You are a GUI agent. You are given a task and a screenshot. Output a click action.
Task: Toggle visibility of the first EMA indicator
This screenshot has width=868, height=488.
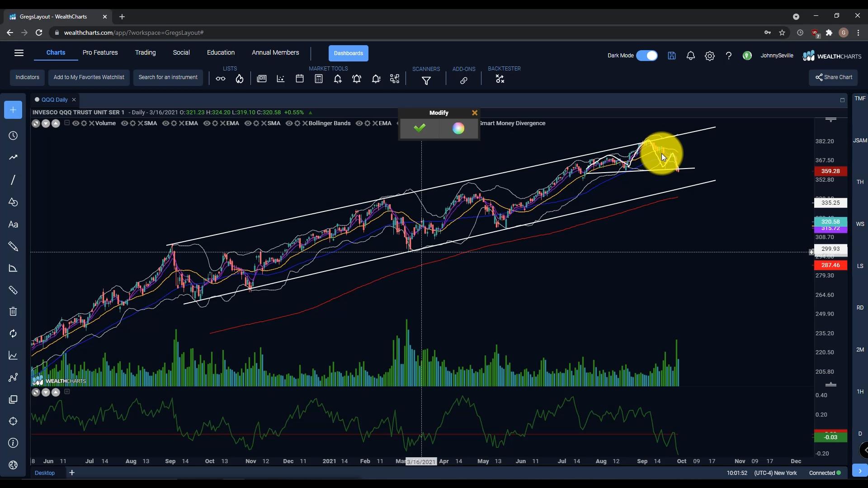click(165, 123)
